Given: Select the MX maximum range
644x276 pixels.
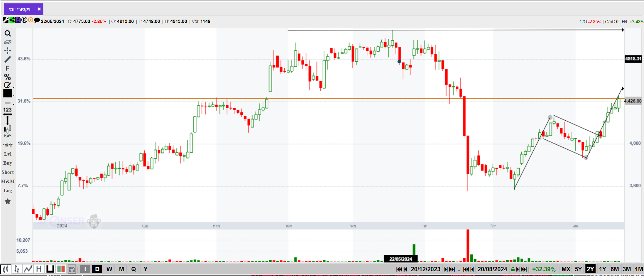Looking at the screenshot, I should tap(566, 269).
